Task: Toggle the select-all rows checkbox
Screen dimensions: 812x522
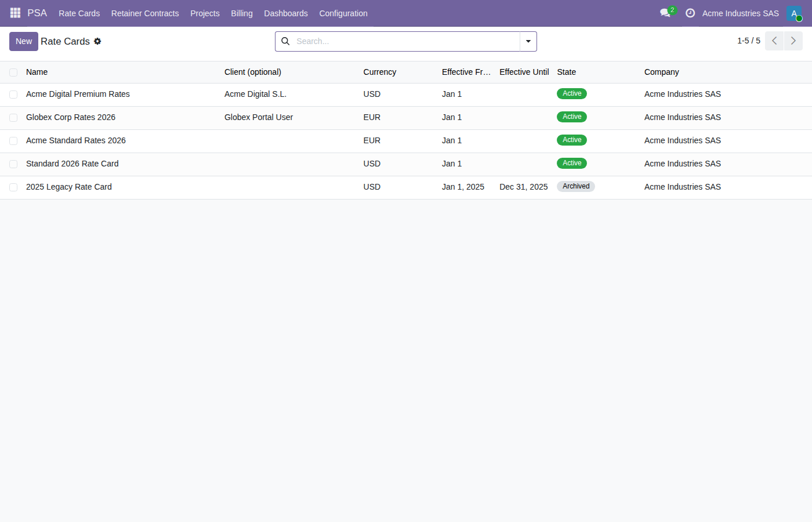Action: (13, 72)
